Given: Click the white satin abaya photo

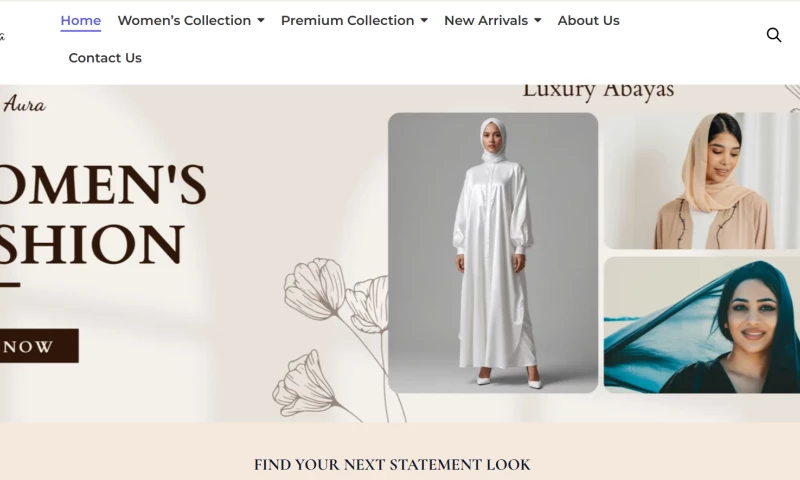Looking at the screenshot, I should coord(493,252).
